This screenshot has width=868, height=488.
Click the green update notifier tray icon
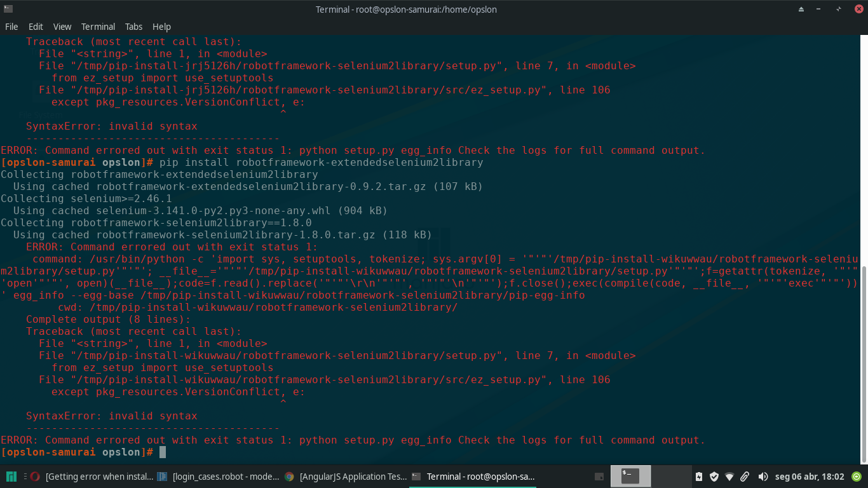pyautogui.click(x=857, y=476)
